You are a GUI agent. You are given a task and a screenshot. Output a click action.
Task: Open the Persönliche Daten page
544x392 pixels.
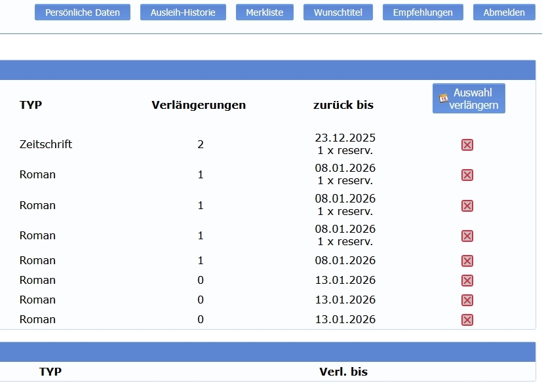[x=83, y=12]
